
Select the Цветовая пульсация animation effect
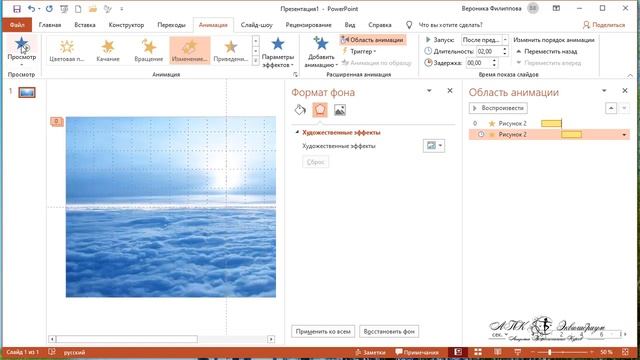(67, 50)
